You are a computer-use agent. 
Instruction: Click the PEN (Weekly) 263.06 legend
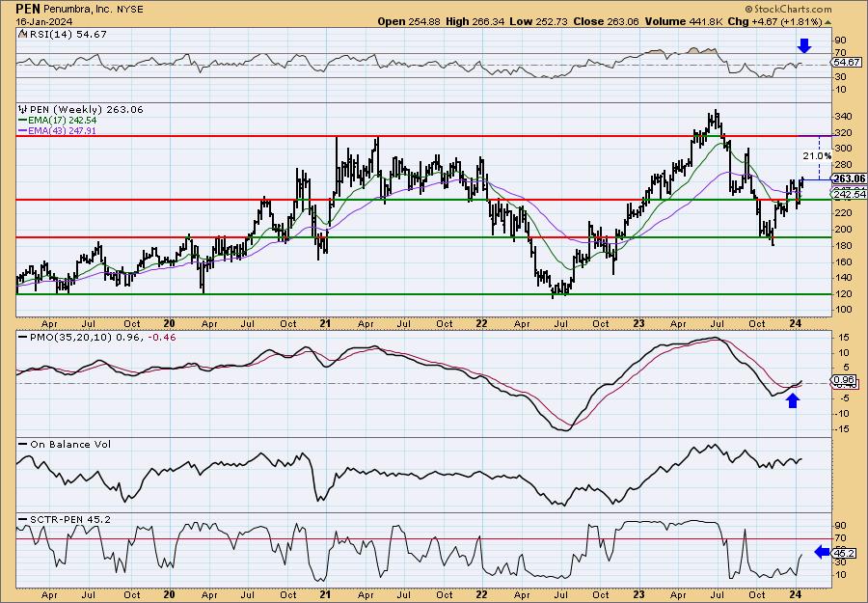pos(87,110)
